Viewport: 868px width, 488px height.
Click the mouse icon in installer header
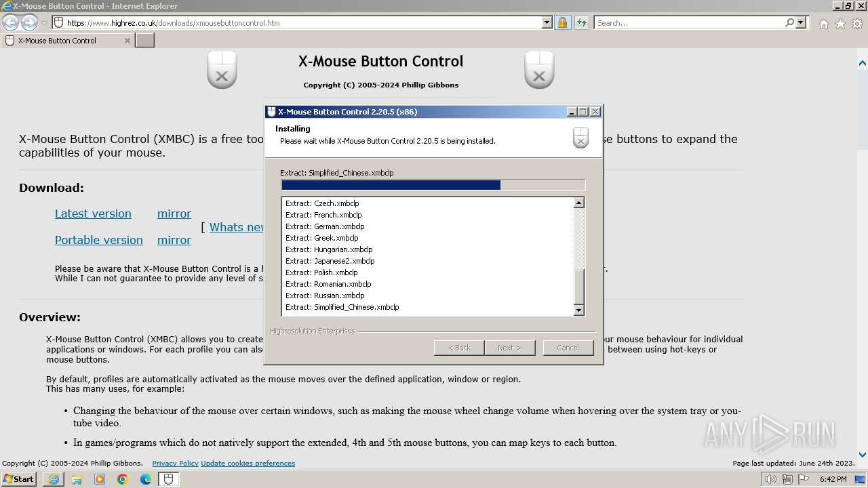(x=580, y=137)
